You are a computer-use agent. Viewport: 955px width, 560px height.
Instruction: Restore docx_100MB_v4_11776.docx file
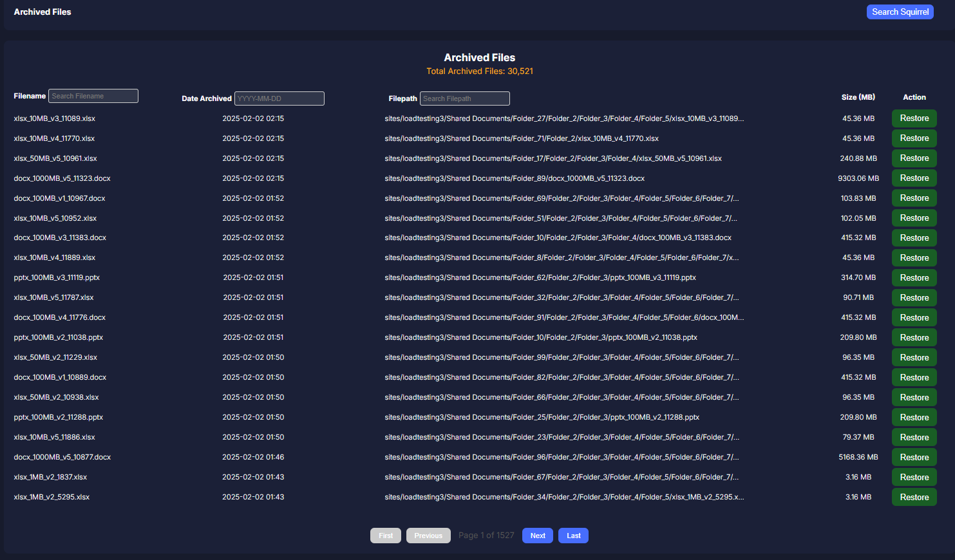click(x=914, y=318)
